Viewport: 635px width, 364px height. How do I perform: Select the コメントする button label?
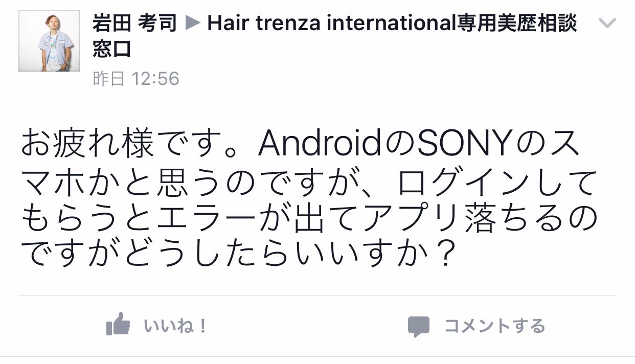click(494, 326)
